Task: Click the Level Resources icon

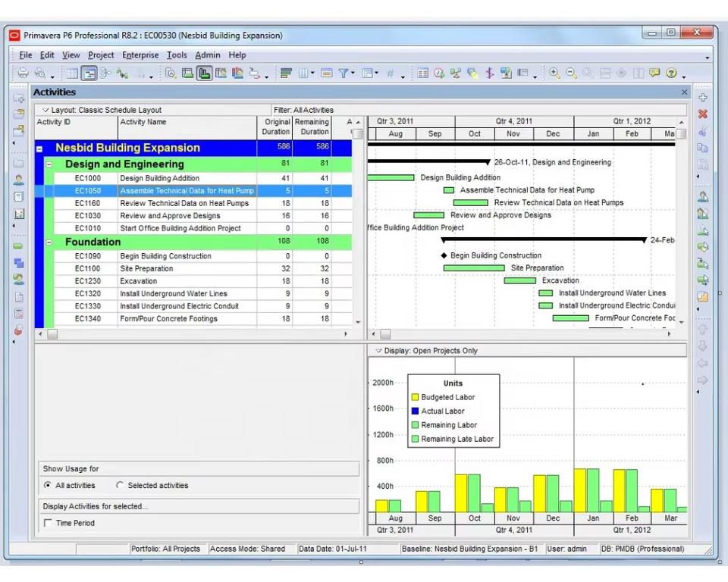Action: pyautogui.click(x=456, y=73)
